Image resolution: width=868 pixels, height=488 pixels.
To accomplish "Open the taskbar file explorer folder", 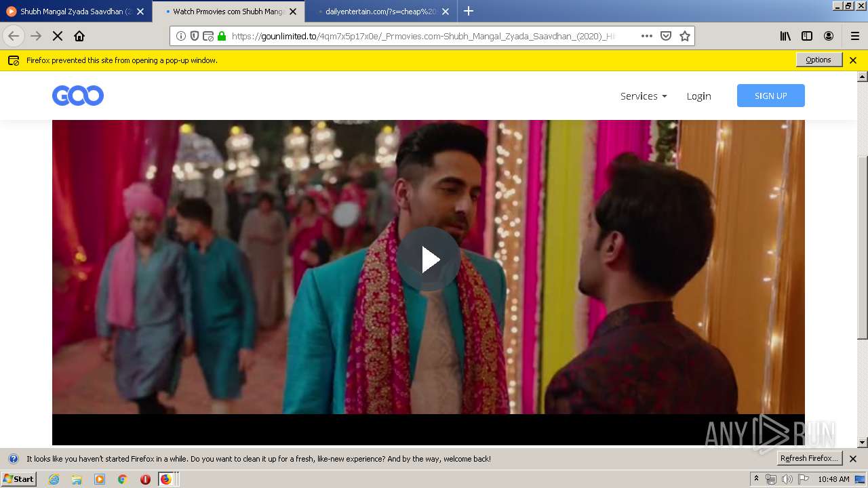I will click(77, 479).
